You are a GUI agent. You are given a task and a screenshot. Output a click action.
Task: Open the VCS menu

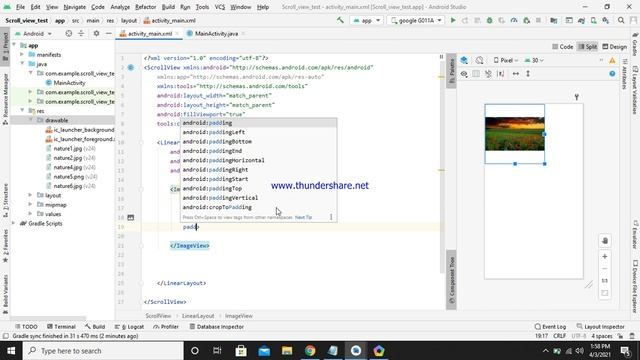coord(220,7)
